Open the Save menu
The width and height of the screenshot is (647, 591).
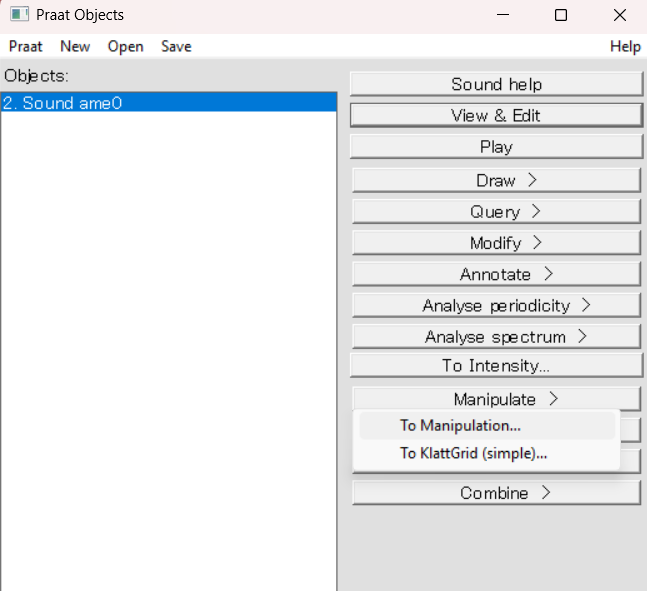176,46
